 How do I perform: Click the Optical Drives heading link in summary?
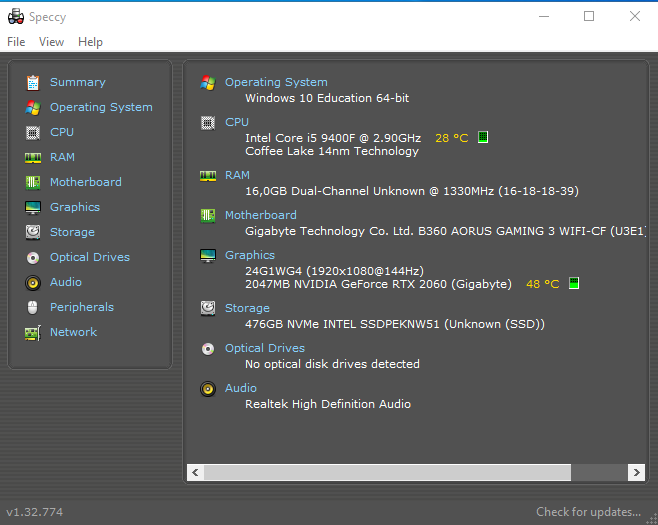point(265,348)
